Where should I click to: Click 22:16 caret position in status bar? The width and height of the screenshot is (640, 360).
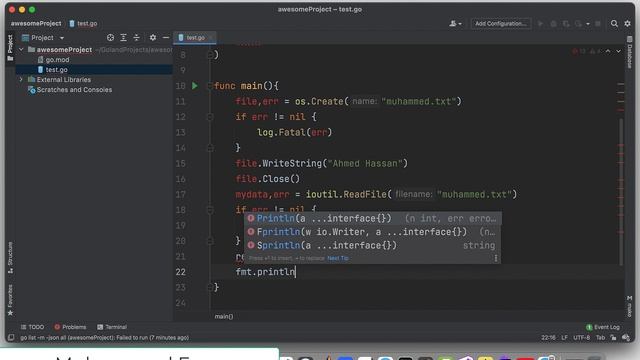tap(548, 338)
